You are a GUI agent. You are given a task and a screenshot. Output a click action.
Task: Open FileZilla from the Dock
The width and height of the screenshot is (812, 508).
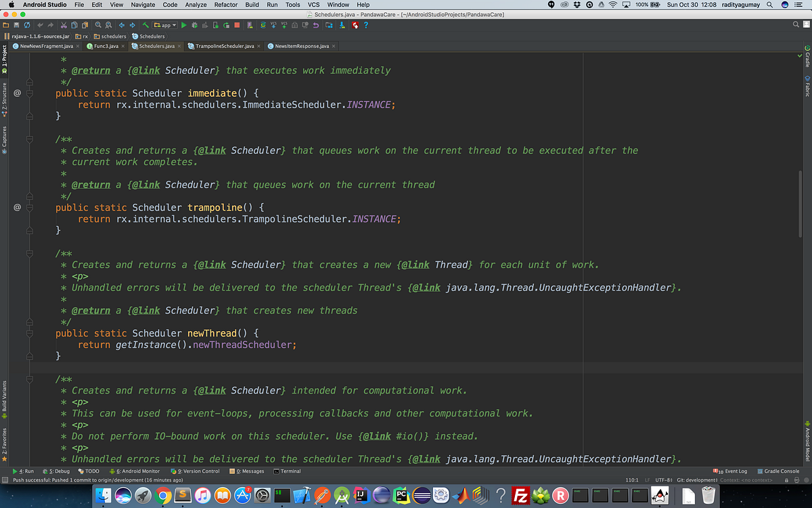point(520,496)
